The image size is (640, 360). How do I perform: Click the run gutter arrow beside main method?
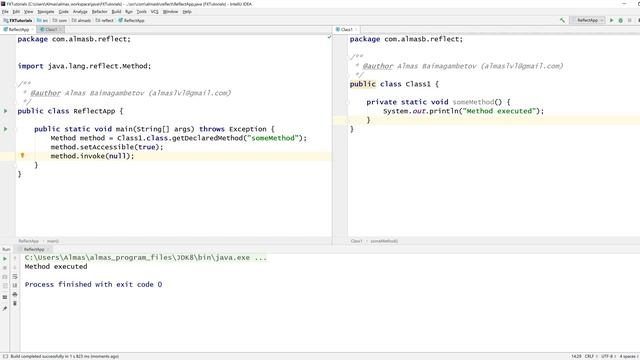click(5, 129)
